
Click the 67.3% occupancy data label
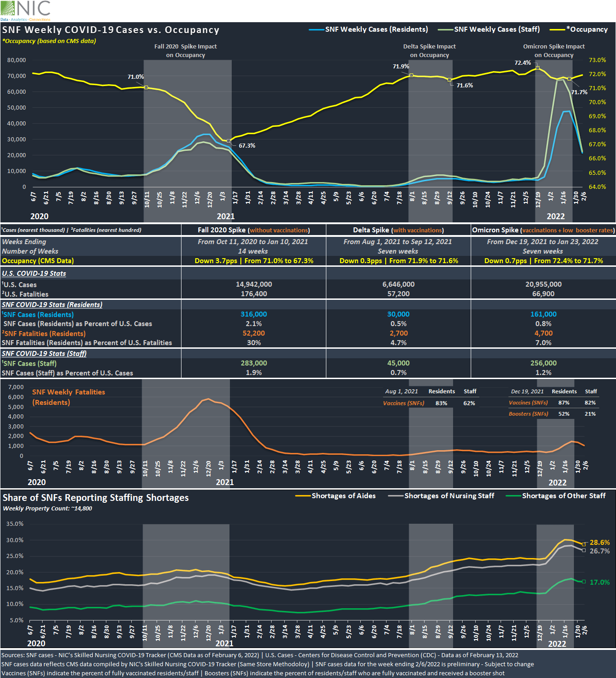(x=247, y=146)
